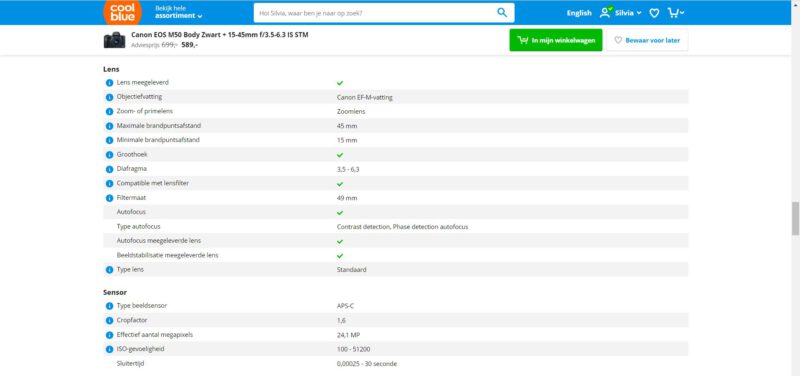Click info icon next to Filtermaat
800x376 pixels.
[x=109, y=198]
